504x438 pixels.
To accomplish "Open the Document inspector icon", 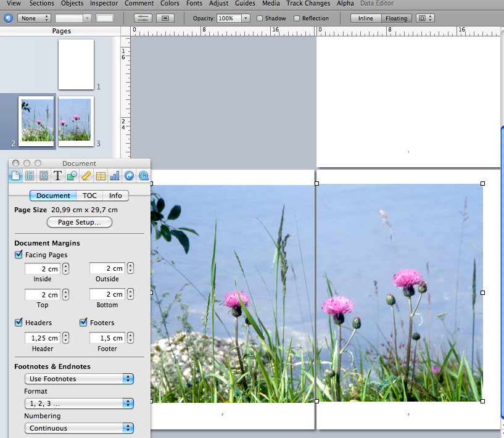I will (x=15, y=176).
